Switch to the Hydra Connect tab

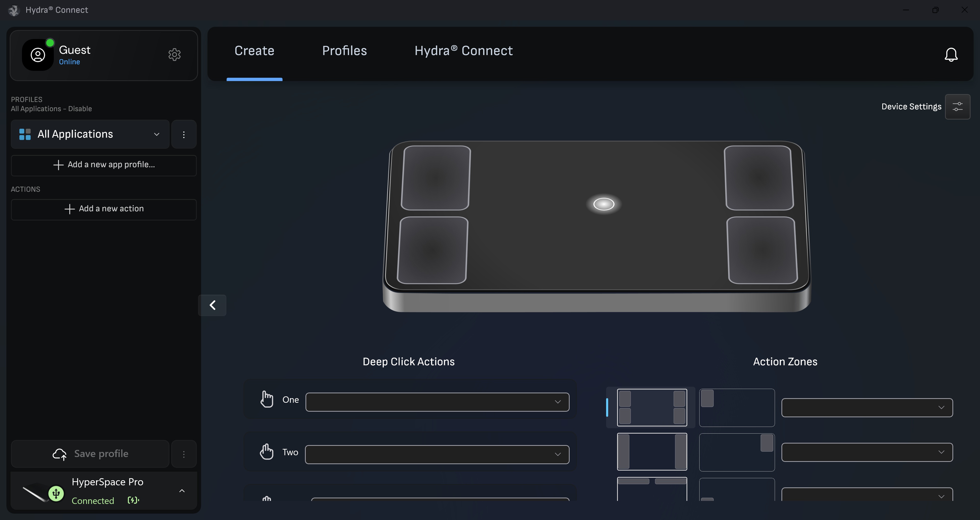[463, 50]
